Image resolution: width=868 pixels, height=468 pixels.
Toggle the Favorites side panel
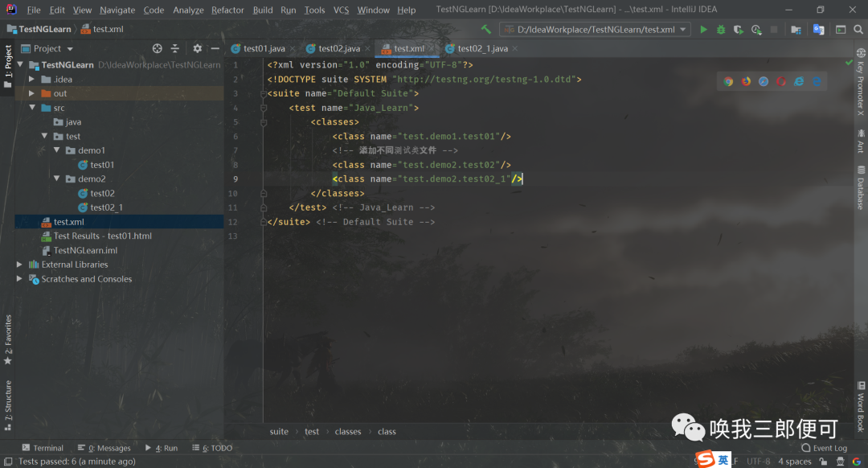pos(7,339)
